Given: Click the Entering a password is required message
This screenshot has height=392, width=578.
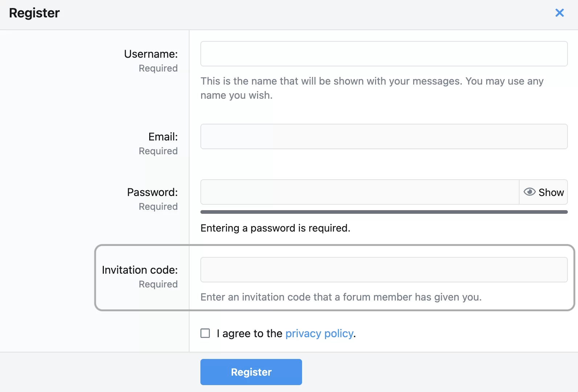Looking at the screenshot, I should click(275, 228).
